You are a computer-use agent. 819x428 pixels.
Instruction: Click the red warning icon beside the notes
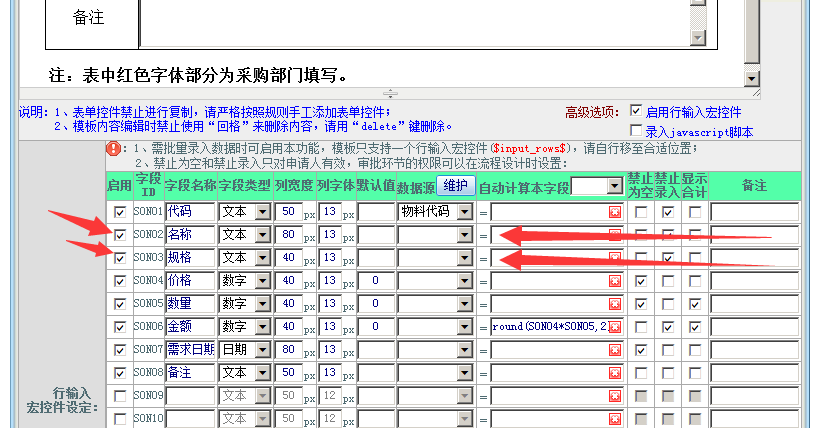click(x=113, y=148)
